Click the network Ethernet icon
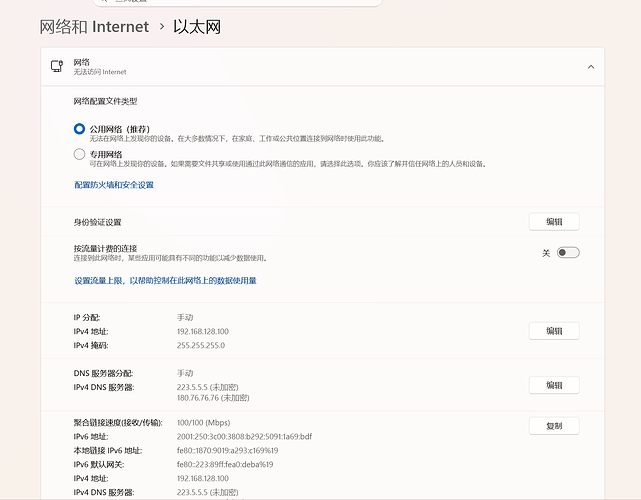641x500 pixels. [x=57, y=66]
